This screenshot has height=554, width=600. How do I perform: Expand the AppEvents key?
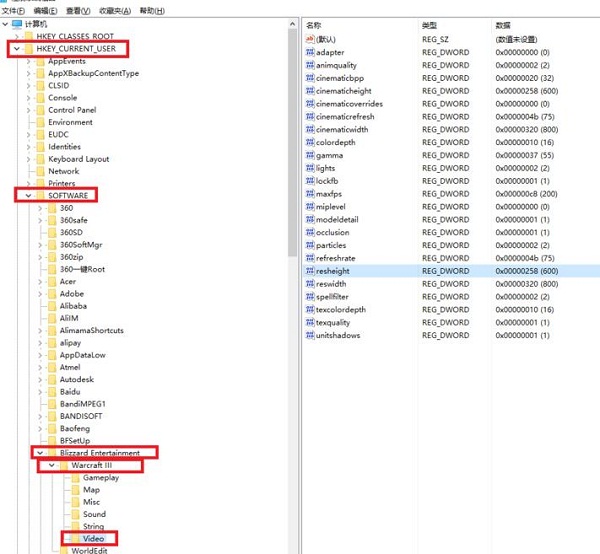pos(28,61)
